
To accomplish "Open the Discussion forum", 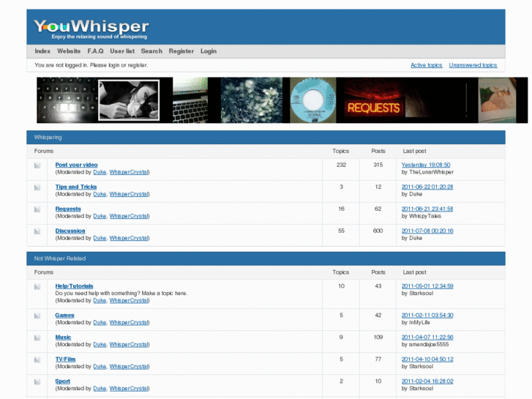I will [70, 231].
